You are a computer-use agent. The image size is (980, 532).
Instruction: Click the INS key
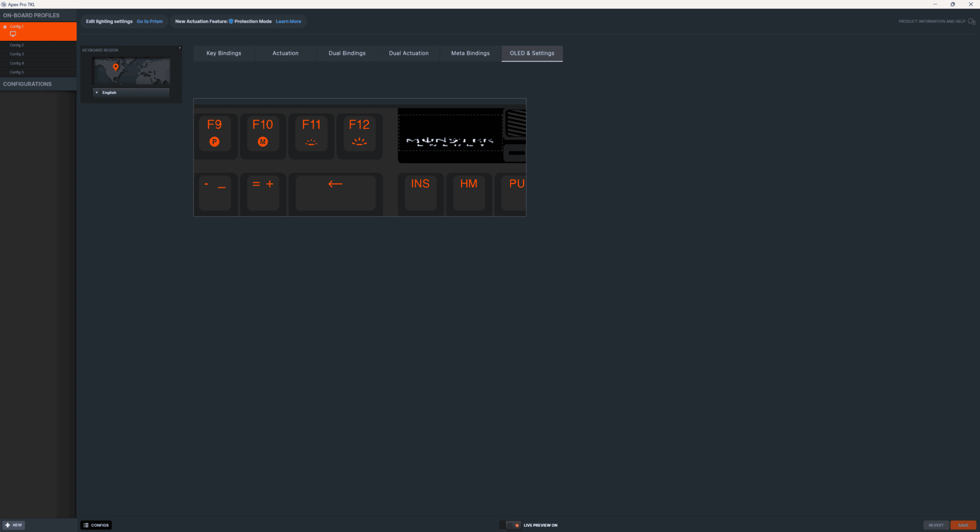pos(420,194)
